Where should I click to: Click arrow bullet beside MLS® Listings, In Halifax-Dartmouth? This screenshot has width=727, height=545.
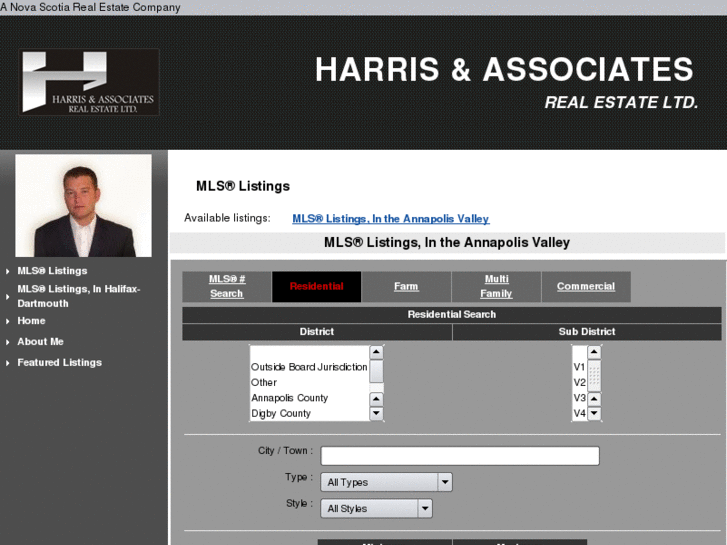[7, 296]
